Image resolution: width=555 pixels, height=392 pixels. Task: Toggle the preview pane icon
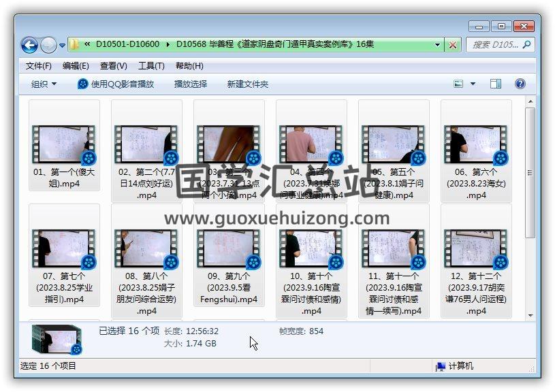pos(496,84)
